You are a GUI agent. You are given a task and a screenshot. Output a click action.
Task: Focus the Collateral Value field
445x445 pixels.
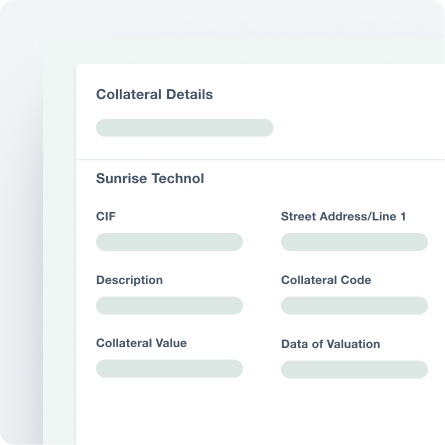click(x=169, y=368)
